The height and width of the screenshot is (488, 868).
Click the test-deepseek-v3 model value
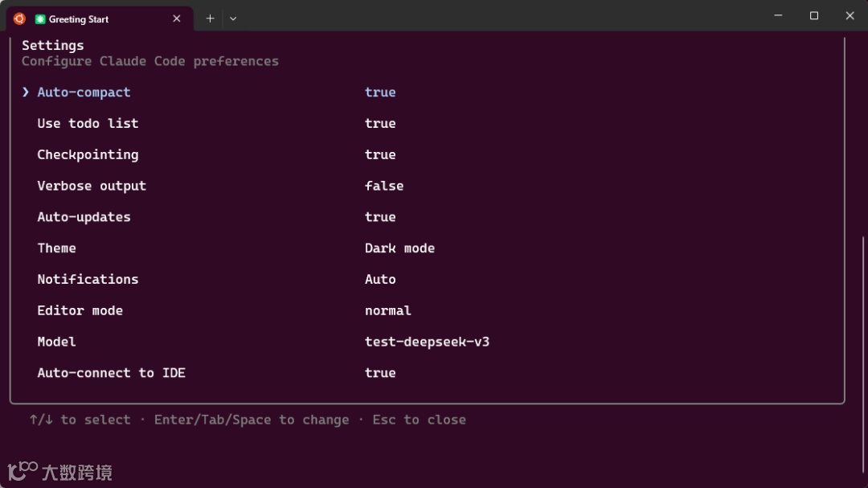click(x=427, y=342)
